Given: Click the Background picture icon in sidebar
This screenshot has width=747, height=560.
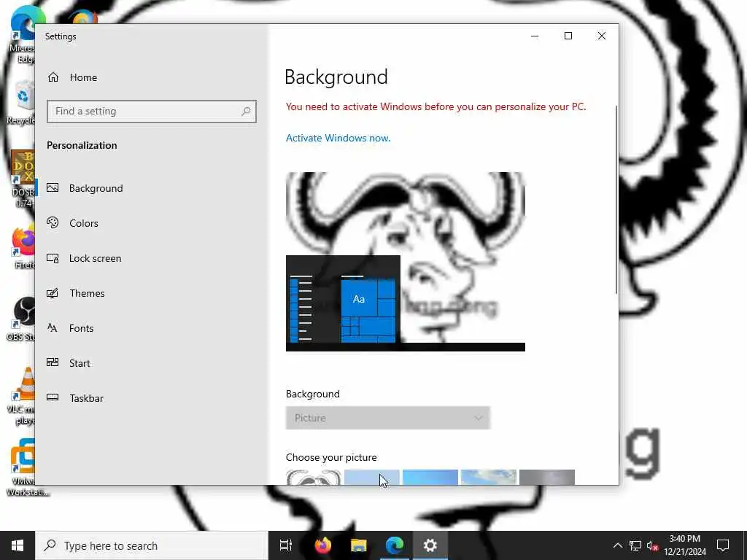Looking at the screenshot, I should click(53, 187).
